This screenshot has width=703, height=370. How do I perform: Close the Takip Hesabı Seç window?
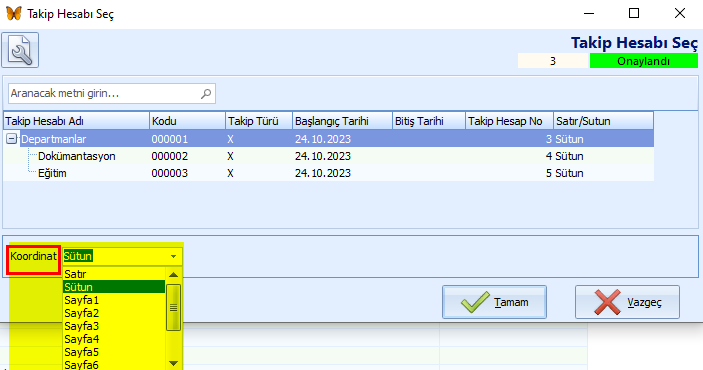click(680, 13)
